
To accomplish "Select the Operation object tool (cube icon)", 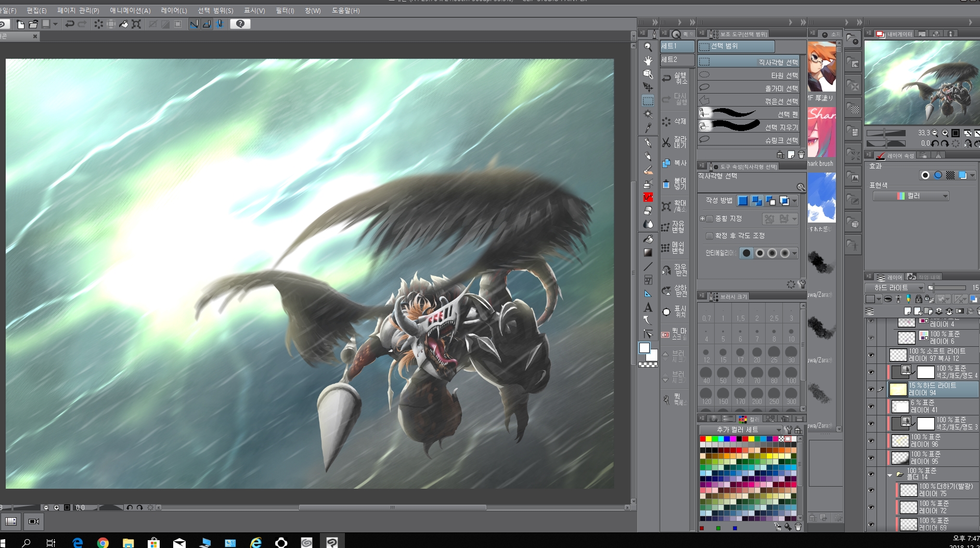I will pyautogui.click(x=648, y=74).
